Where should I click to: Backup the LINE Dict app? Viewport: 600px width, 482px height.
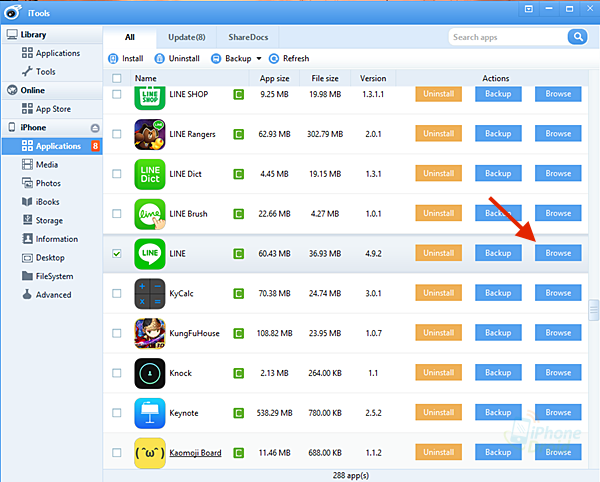pyautogui.click(x=498, y=173)
